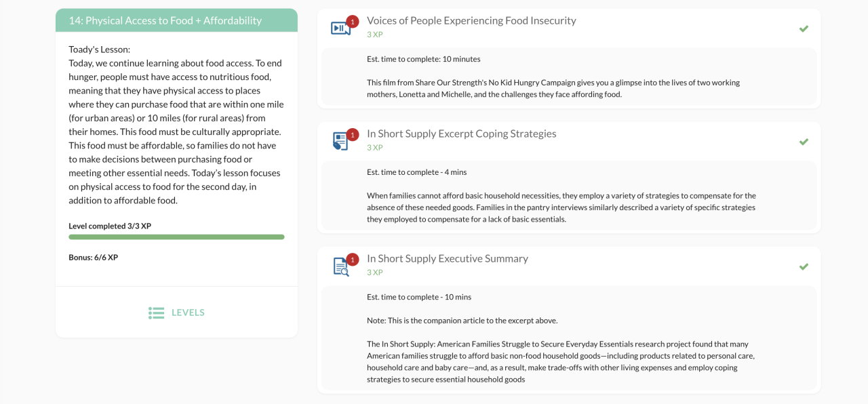Click the red badge on the video icon
868x404 pixels.
[x=352, y=21]
